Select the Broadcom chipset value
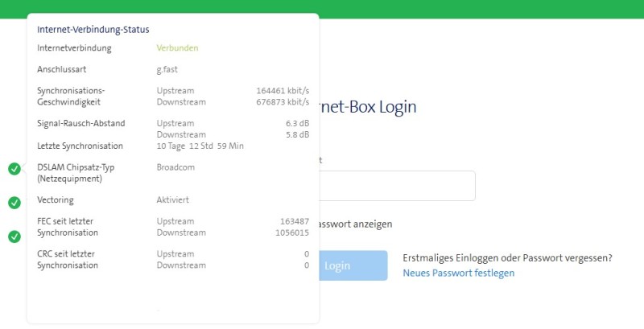644x329 pixels. pyautogui.click(x=175, y=167)
